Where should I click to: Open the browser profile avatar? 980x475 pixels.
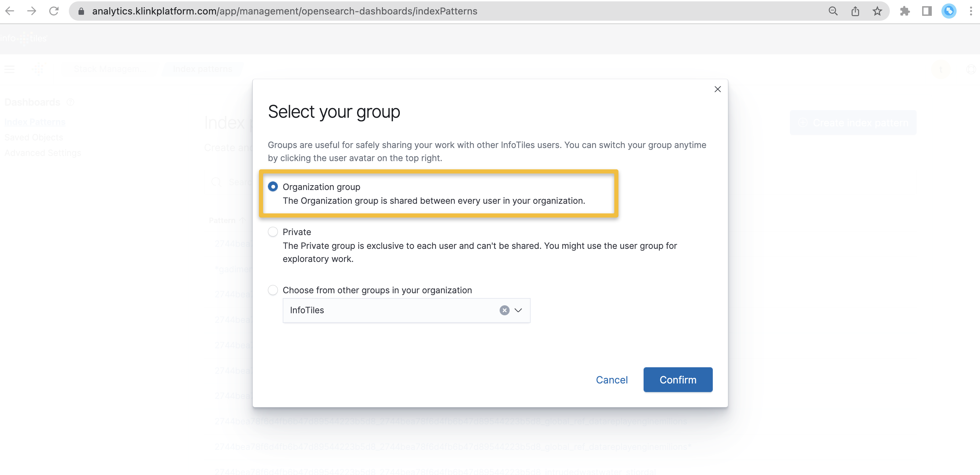(x=949, y=11)
